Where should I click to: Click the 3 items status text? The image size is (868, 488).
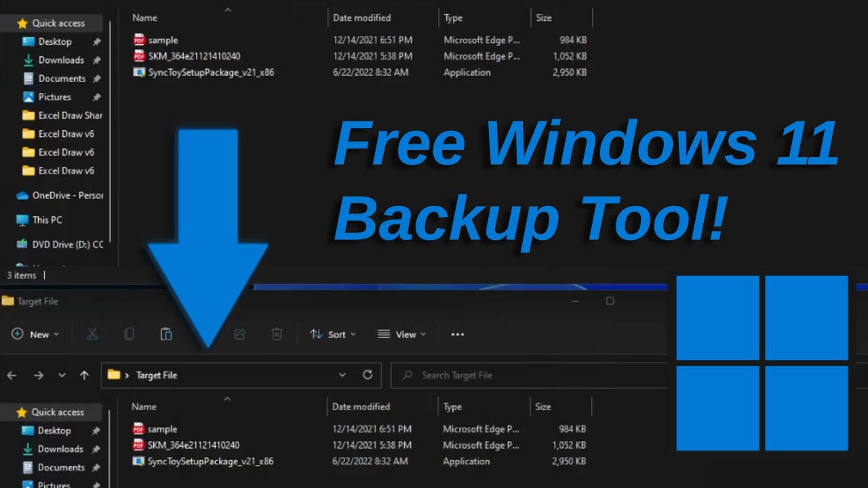click(x=22, y=275)
